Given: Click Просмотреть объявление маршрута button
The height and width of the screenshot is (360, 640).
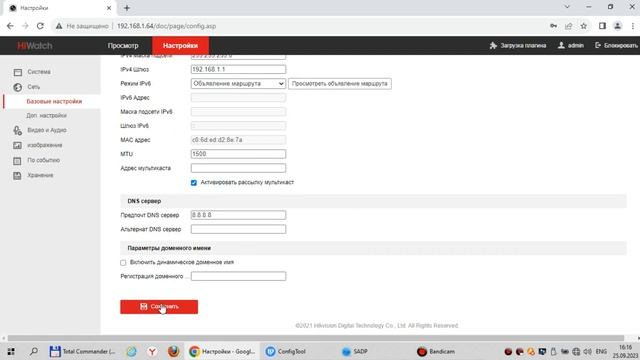Looking at the screenshot, I should (340, 84).
